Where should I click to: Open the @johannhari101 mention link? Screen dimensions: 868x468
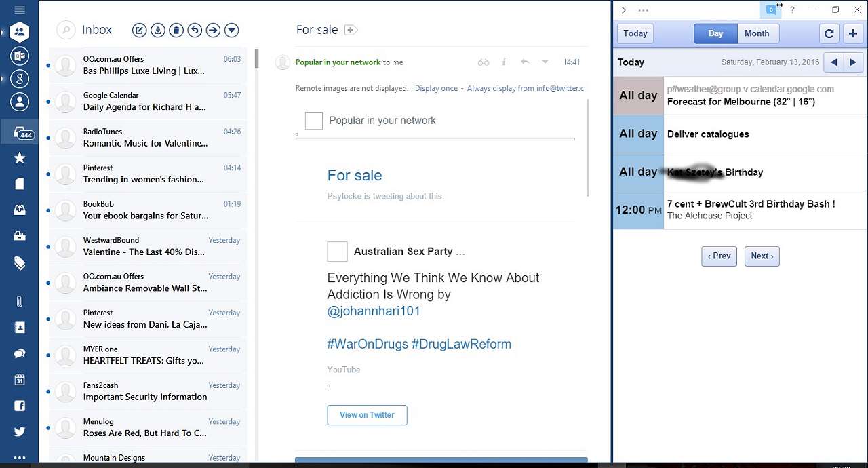tap(374, 311)
